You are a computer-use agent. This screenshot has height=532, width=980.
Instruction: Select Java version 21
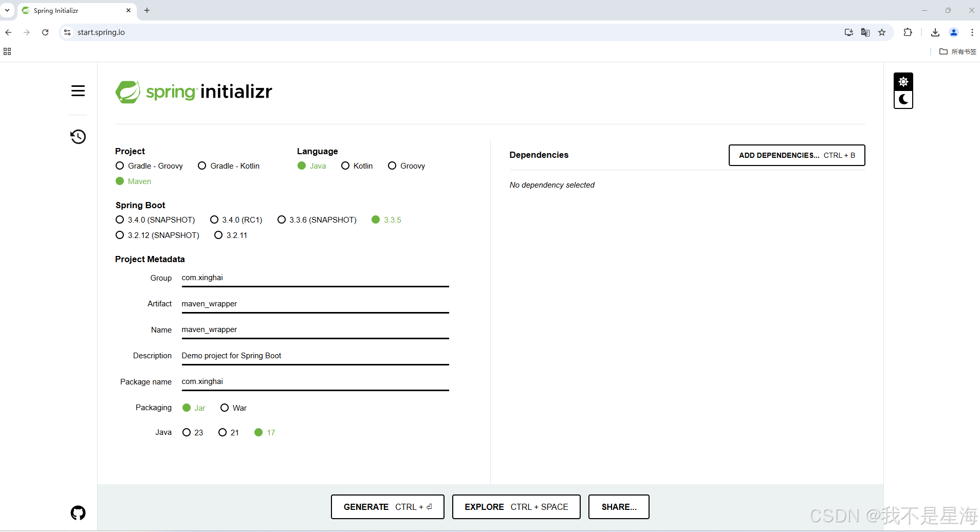tap(229, 433)
